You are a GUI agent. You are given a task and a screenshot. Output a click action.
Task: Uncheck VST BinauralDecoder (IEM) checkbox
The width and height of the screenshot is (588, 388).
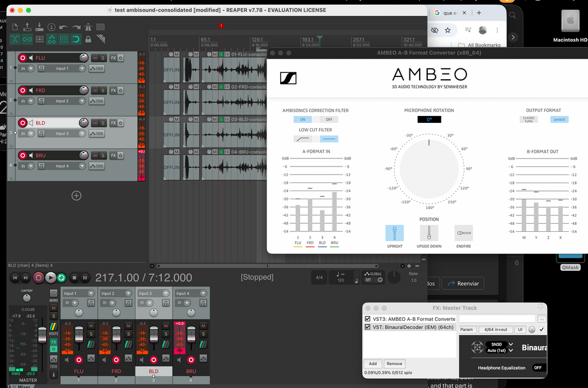[x=367, y=327]
